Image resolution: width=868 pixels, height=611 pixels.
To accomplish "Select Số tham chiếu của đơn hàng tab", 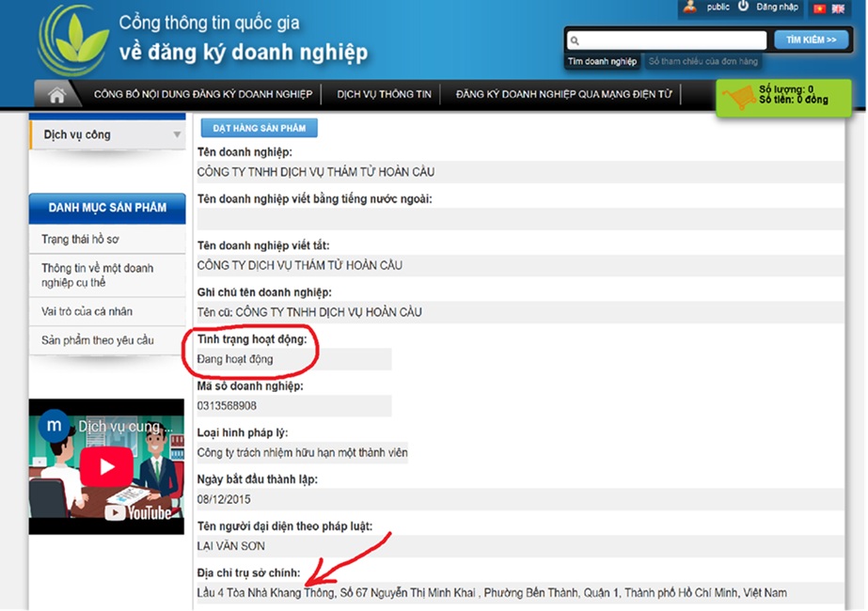I will pyautogui.click(x=703, y=62).
